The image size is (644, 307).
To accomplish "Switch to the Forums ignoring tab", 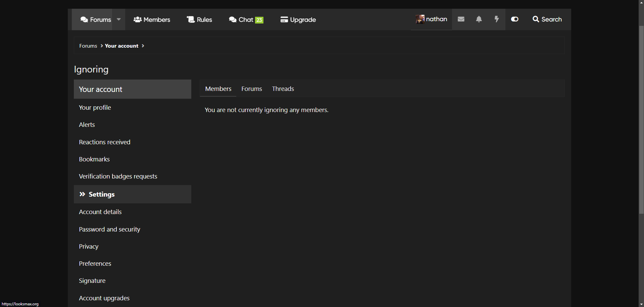I will [x=251, y=89].
